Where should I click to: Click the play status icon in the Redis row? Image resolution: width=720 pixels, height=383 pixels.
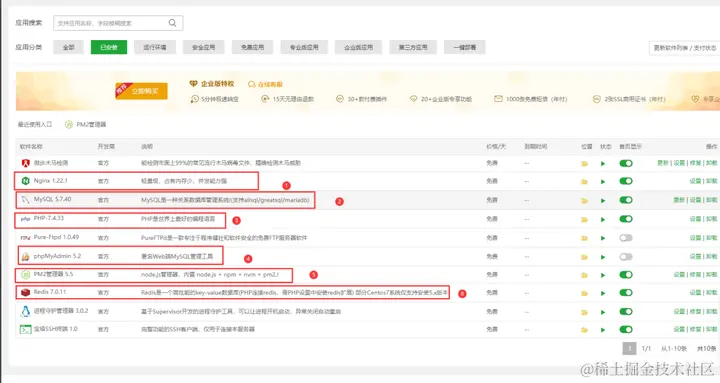pyautogui.click(x=603, y=293)
